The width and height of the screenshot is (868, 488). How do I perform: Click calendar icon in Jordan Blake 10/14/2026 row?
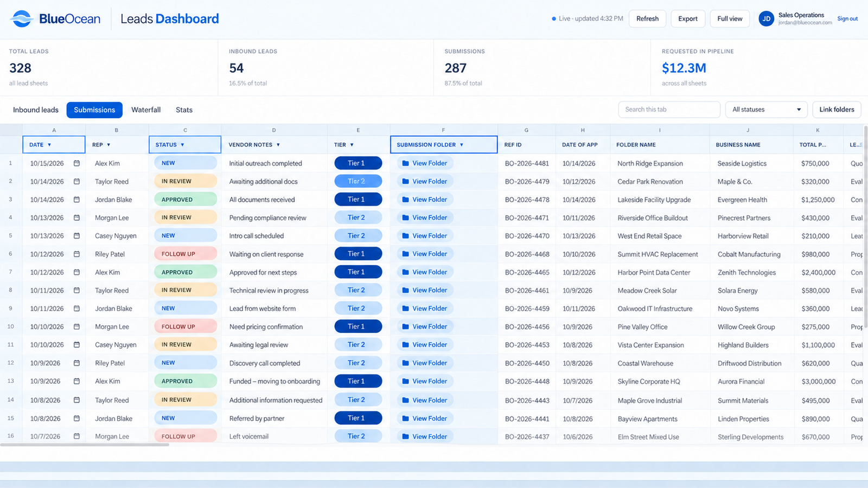coord(76,200)
